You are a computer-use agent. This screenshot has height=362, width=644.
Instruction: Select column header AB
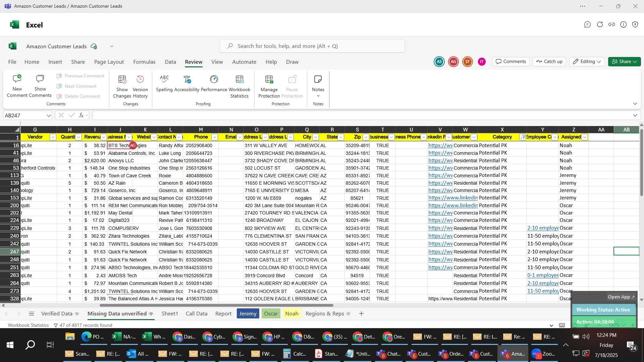click(x=626, y=130)
